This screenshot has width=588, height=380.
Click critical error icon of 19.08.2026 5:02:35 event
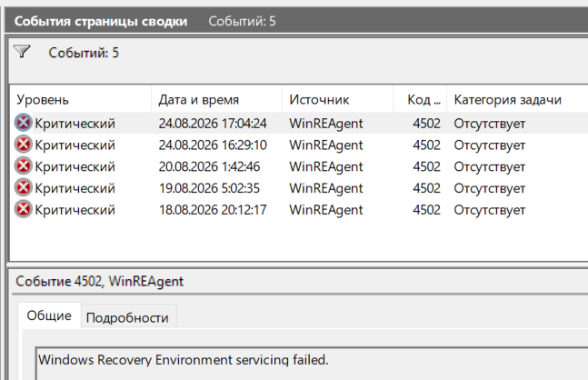point(24,187)
